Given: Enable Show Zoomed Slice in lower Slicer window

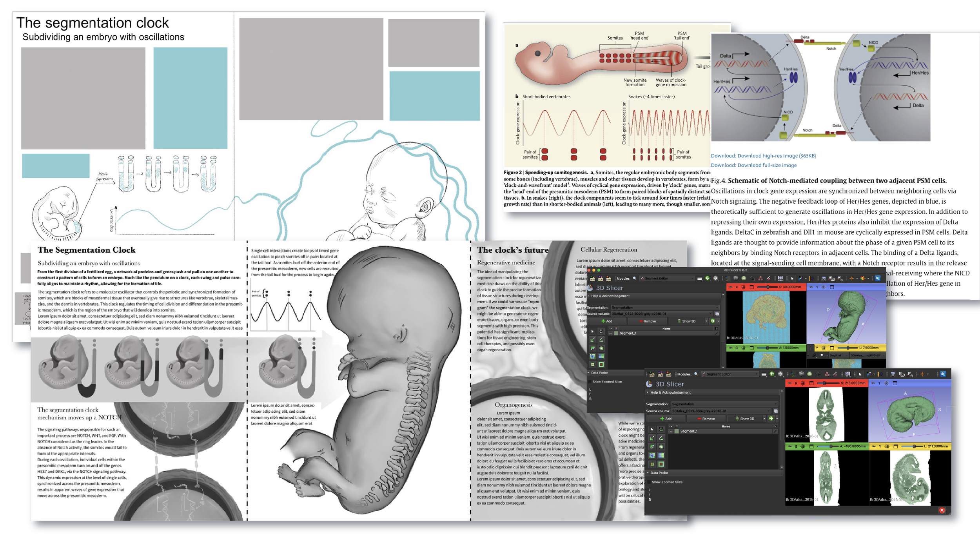Looking at the screenshot, I should pyautogui.click(x=649, y=482).
